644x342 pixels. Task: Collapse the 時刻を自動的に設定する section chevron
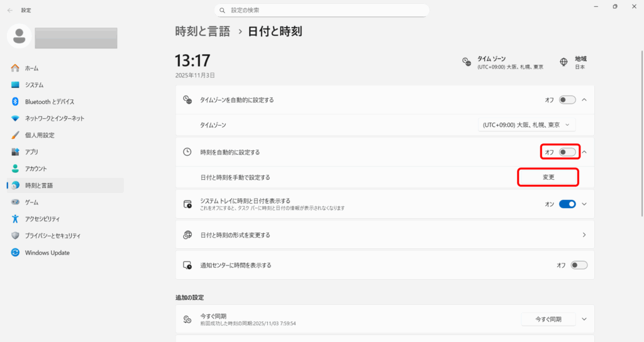click(584, 152)
